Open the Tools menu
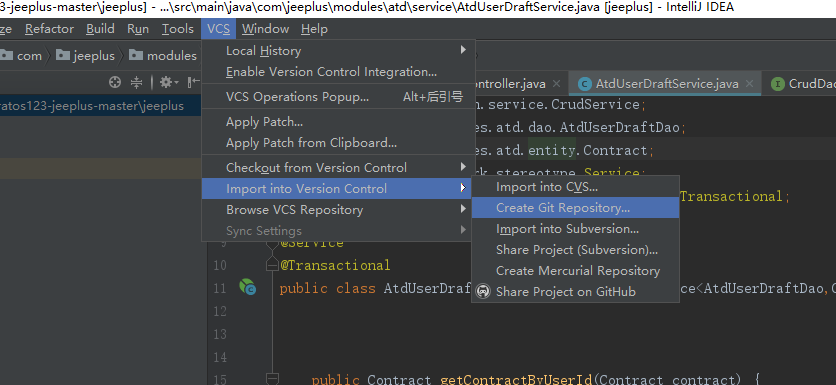The width and height of the screenshot is (836, 385). [x=178, y=29]
